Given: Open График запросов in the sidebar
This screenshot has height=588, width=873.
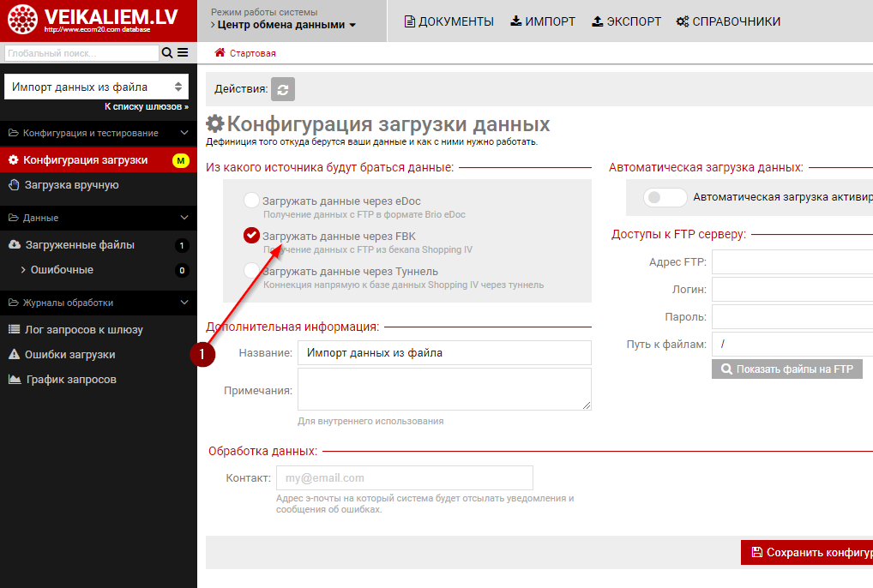Looking at the screenshot, I should (x=71, y=380).
